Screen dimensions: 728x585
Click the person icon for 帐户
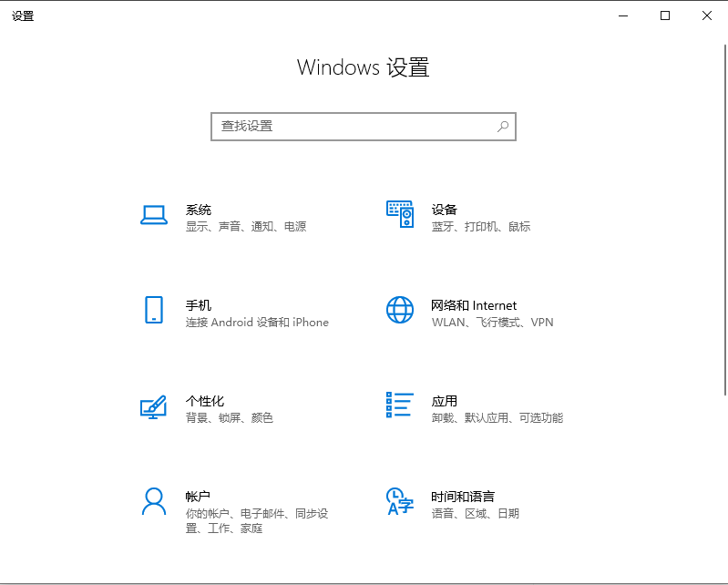[x=153, y=501]
